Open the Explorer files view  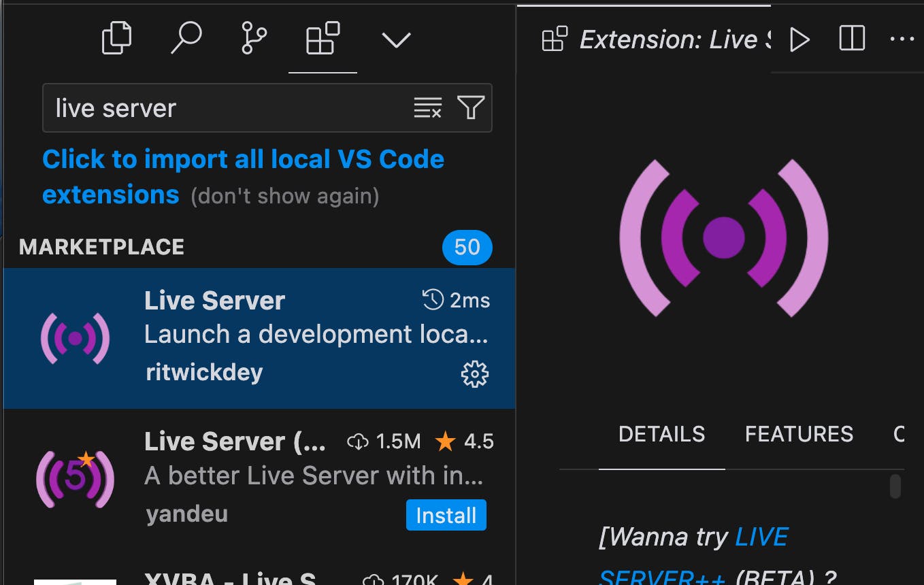116,38
